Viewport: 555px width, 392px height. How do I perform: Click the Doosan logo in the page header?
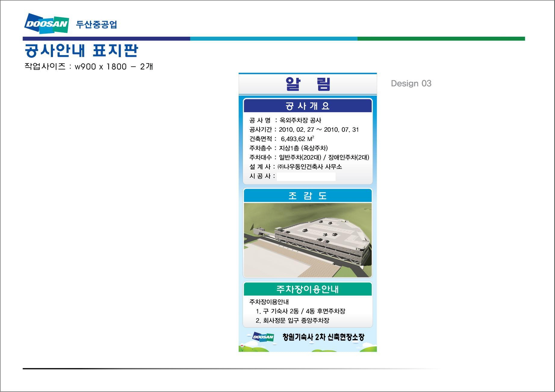(46, 23)
